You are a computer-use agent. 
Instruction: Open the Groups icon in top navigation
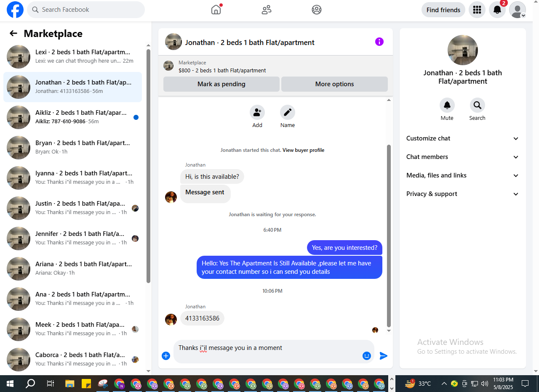pyautogui.click(x=317, y=10)
